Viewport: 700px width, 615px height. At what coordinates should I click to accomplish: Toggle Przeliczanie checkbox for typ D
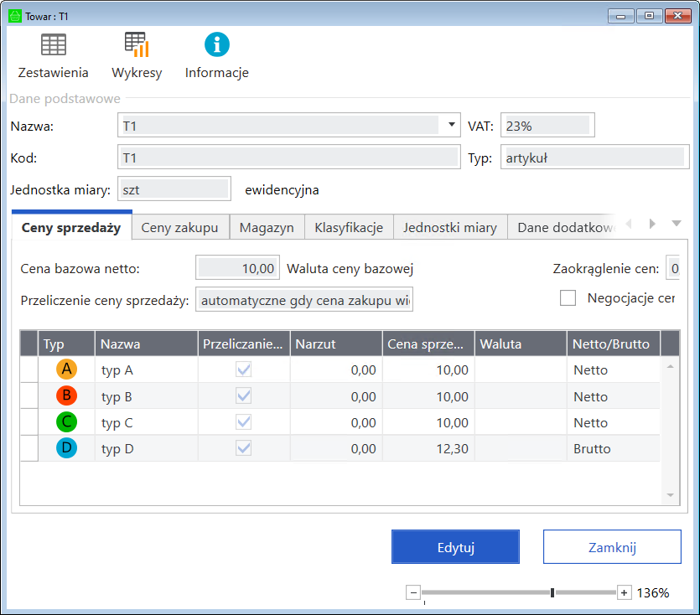click(244, 449)
